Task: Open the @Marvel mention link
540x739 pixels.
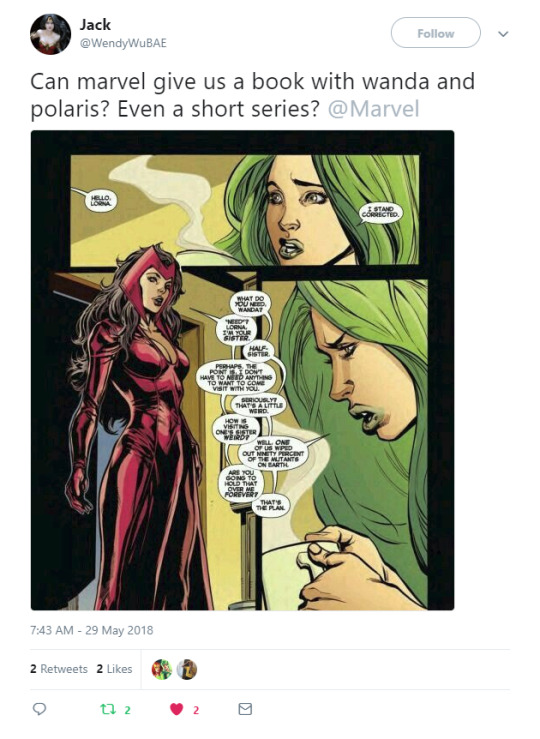Action: 373,109
